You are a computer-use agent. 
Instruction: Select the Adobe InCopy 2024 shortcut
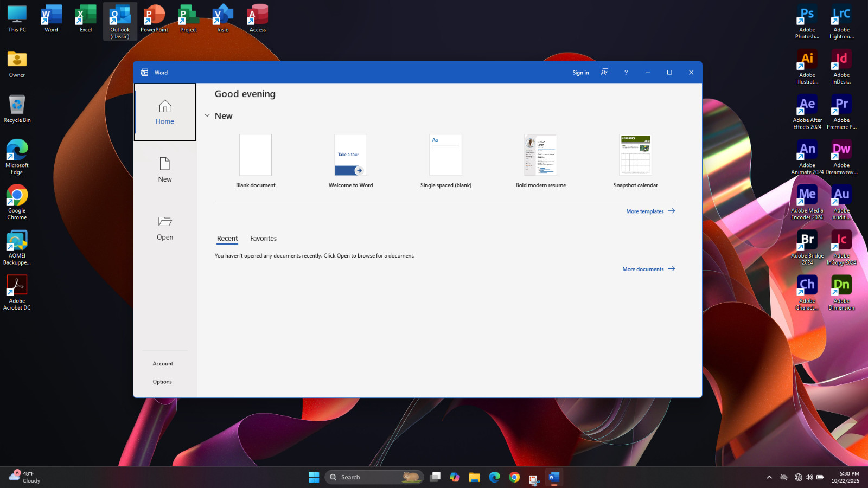pos(841,248)
